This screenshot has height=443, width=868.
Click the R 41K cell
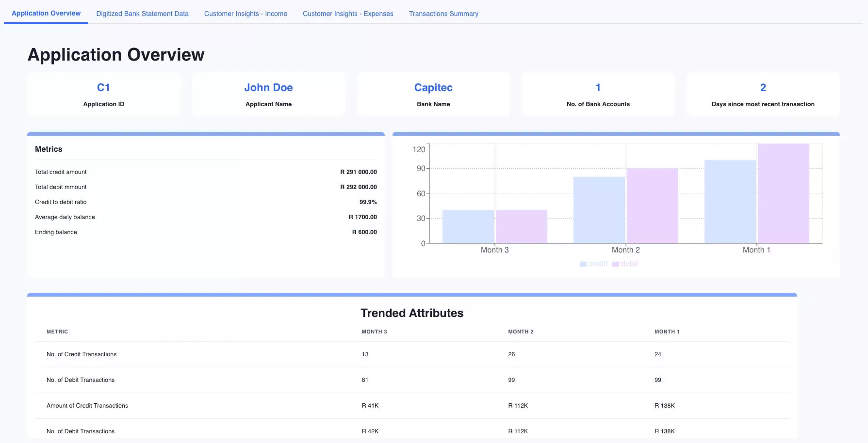[x=370, y=406]
